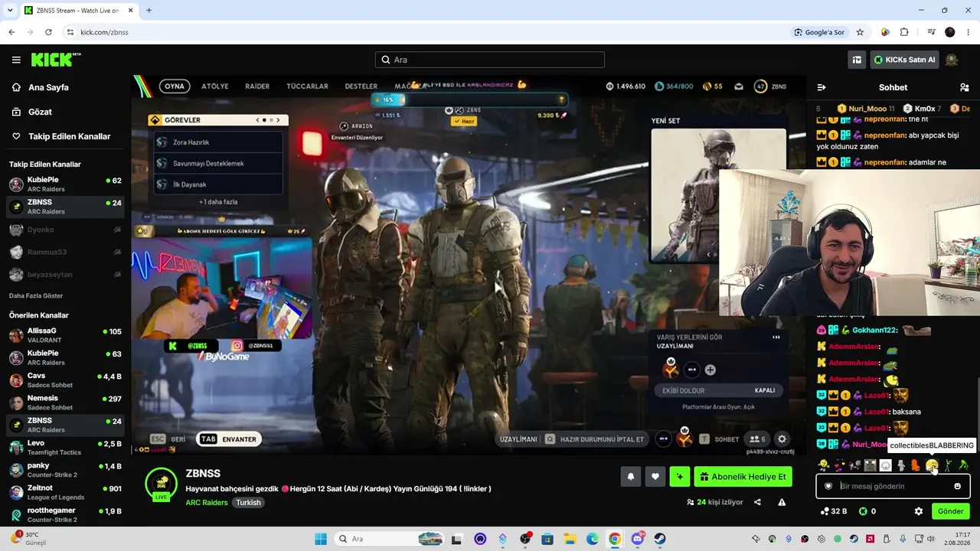Report the stream via warning triangle icon
The image size is (980, 551).
click(782, 502)
